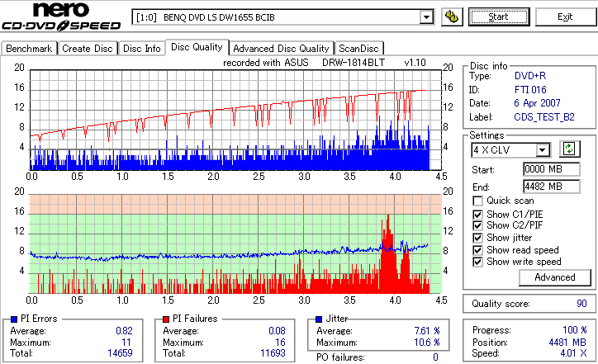Click the Progress value 100 %
This screenshot has width=598, height=364.
coord(575,330)
